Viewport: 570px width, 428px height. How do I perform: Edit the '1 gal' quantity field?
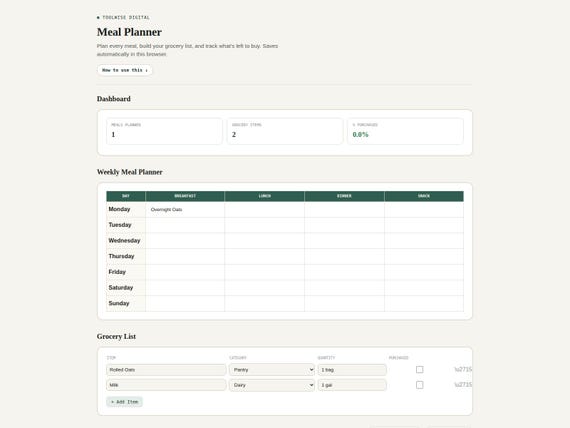pos(352,385)
